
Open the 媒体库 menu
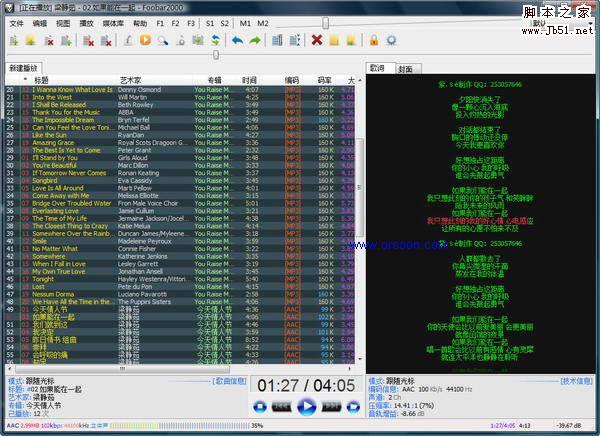[x=113, y=23]
